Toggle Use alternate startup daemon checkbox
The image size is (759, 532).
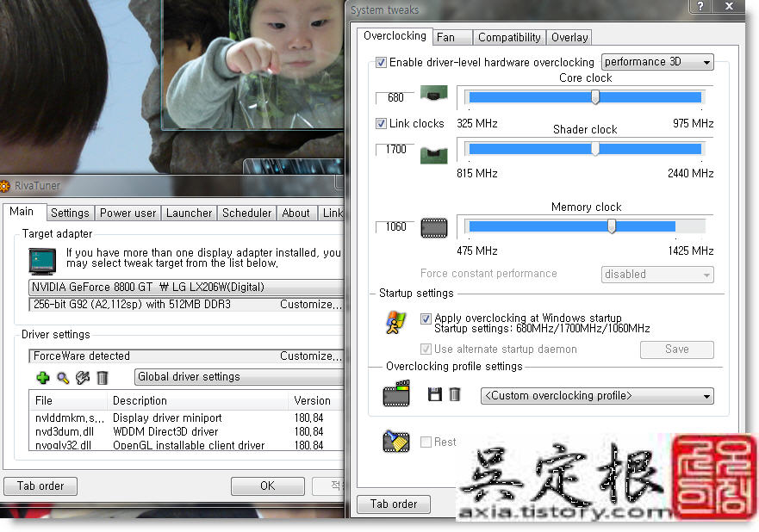click(x=426, y=349)
